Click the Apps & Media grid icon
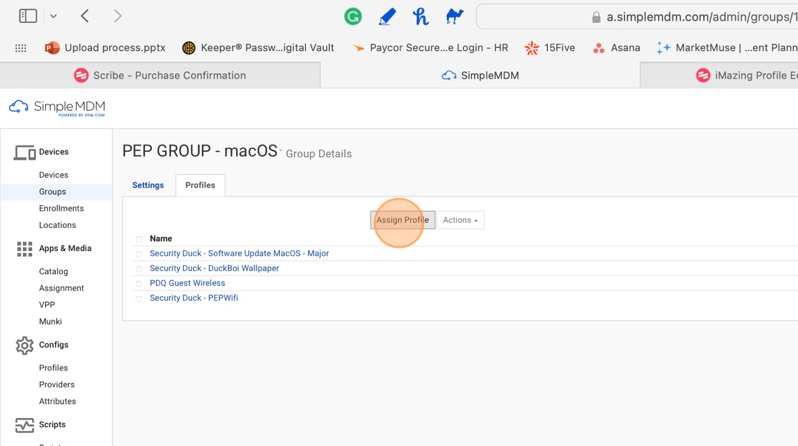 point(24,248)
